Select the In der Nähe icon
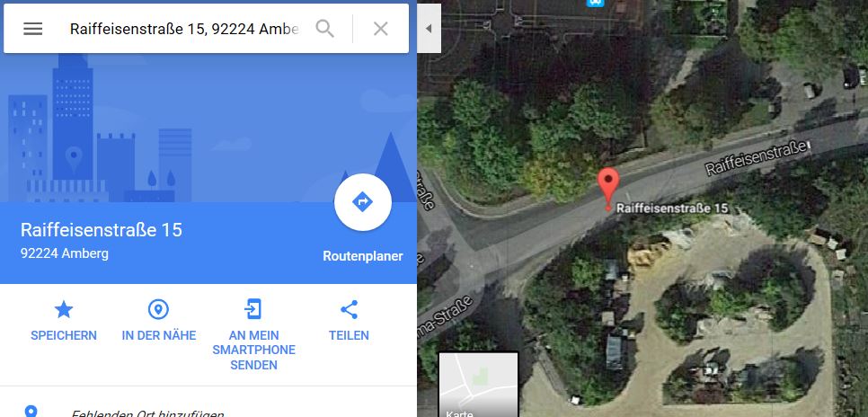 (158, 309)
